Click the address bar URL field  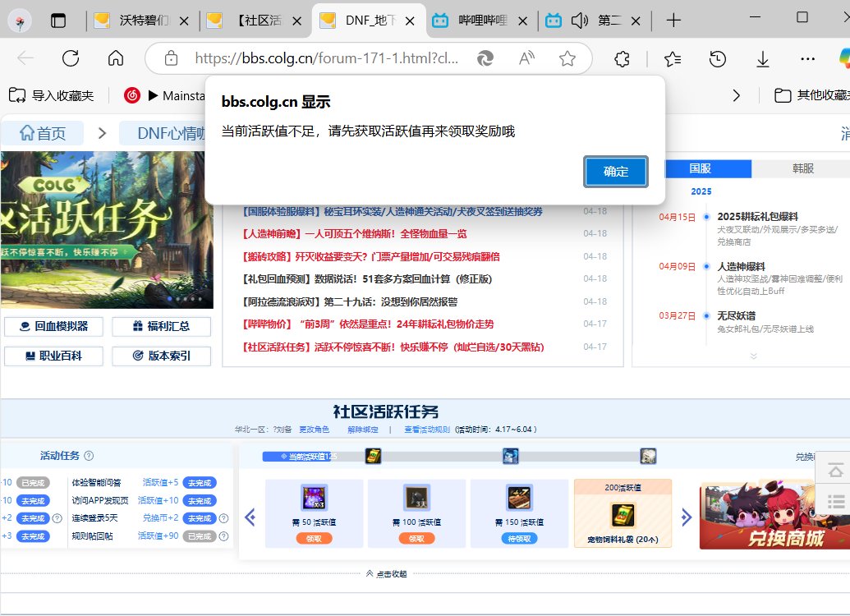click(x=326, y=58)
